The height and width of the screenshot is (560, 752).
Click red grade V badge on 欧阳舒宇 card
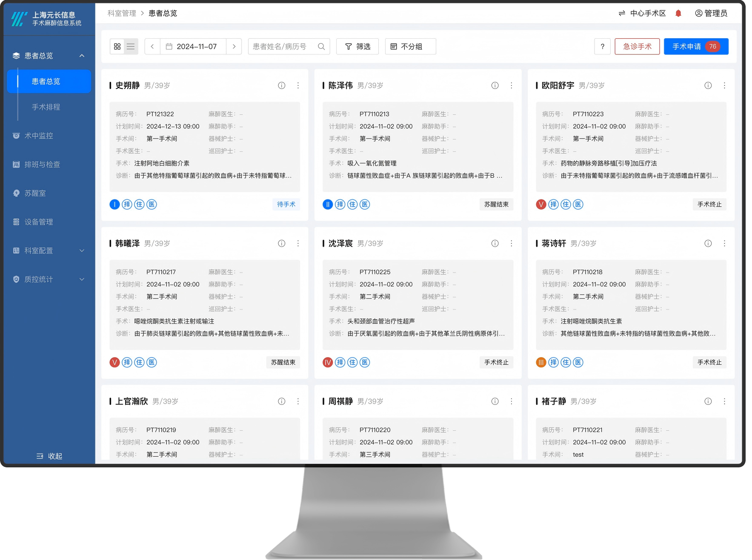tap(541, 205)
